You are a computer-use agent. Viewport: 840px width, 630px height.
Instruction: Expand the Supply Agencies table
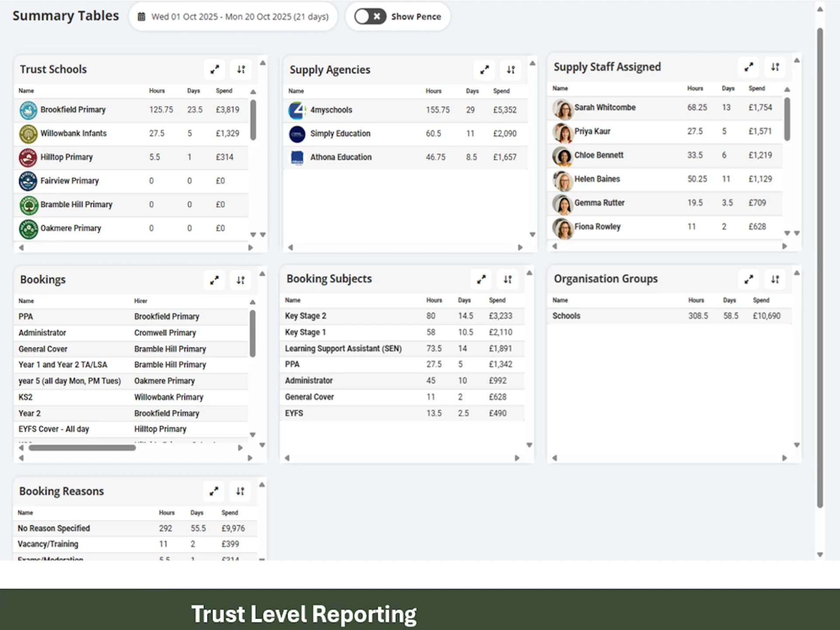[x=484, y=70]
